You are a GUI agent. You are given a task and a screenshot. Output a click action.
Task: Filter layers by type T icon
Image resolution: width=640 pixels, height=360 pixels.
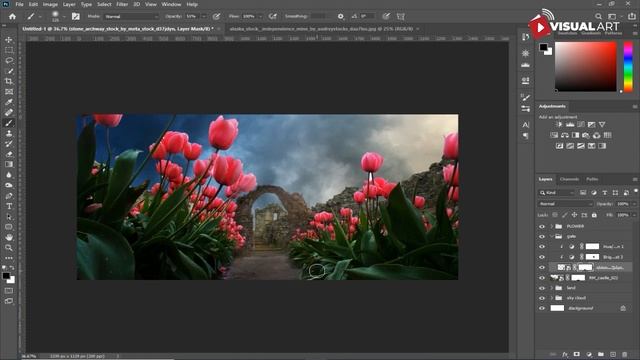604,193
